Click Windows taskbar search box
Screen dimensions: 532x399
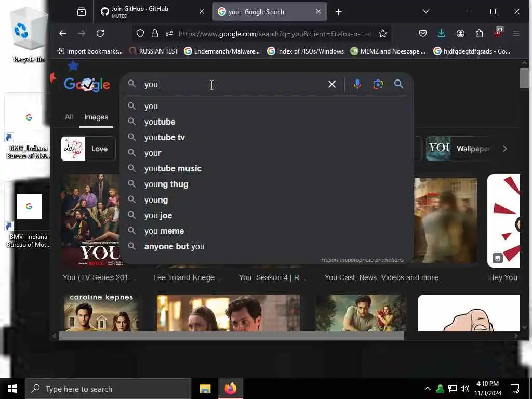tap(108, 389)
